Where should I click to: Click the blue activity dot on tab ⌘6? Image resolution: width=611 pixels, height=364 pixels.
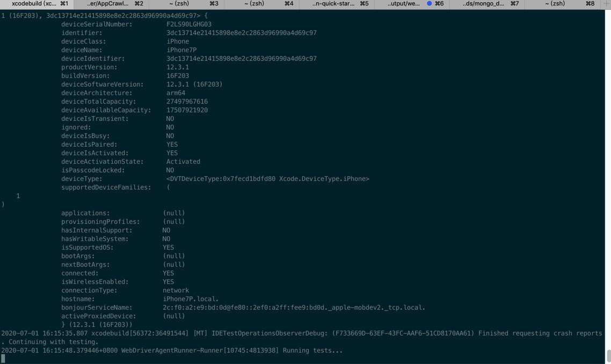pos(429,4)
